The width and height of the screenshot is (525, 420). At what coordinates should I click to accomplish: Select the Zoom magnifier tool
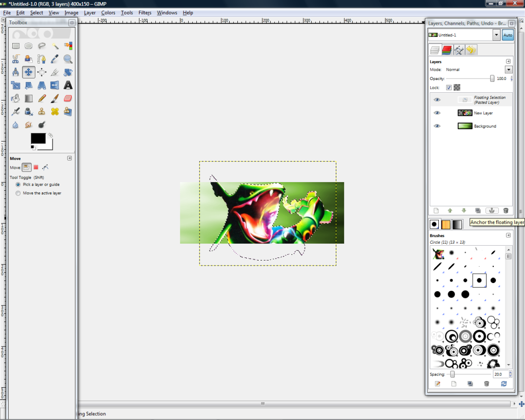tap(68, 59)
